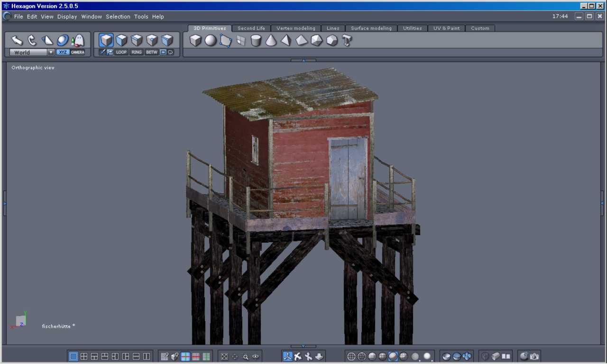Switch to four-view layout
The height and width of the screenshot is (364, 607).
click(84, 356)
